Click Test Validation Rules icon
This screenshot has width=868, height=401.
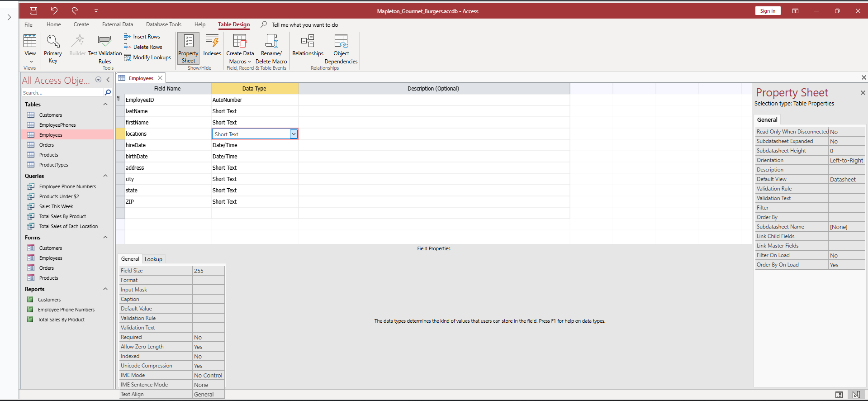pos(104,41)
